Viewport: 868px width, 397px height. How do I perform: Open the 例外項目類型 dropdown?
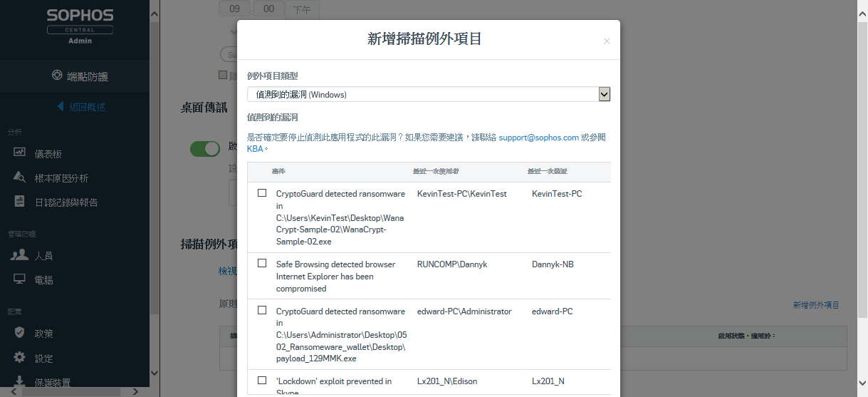coord(429,94)
